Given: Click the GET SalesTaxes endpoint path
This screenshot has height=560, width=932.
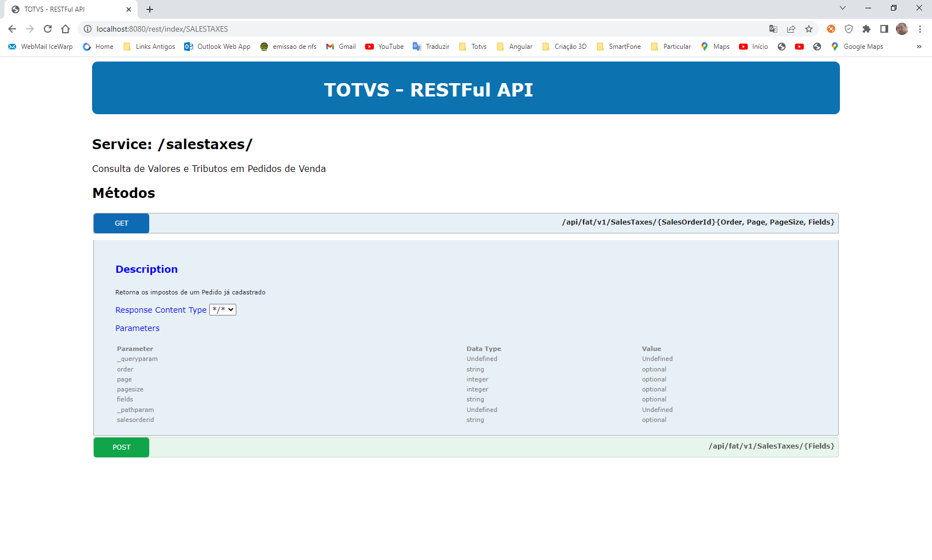Looking at the screenshot, I should (698, 222).
